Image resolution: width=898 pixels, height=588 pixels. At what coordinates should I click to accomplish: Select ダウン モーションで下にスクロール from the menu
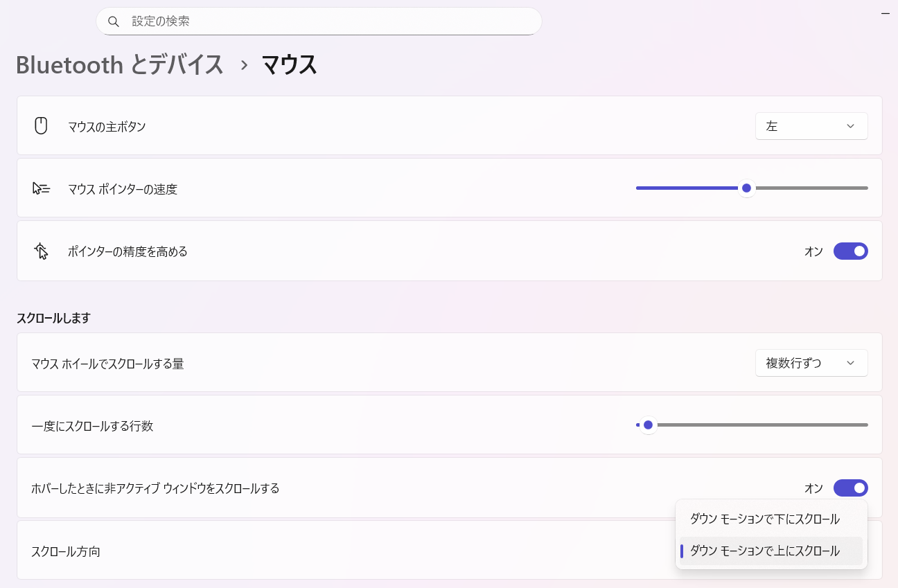(765, 519)
